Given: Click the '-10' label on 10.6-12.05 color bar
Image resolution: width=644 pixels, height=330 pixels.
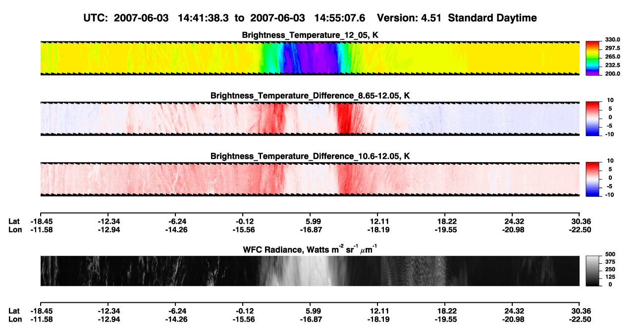Looking at the screenshot, I should (610, 194).
